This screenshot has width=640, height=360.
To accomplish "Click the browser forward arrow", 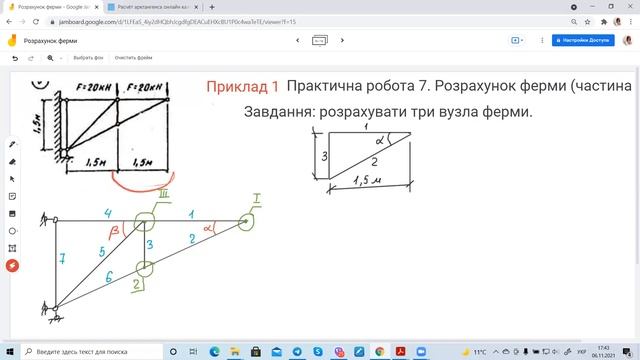I will click(x=22, y=22).
